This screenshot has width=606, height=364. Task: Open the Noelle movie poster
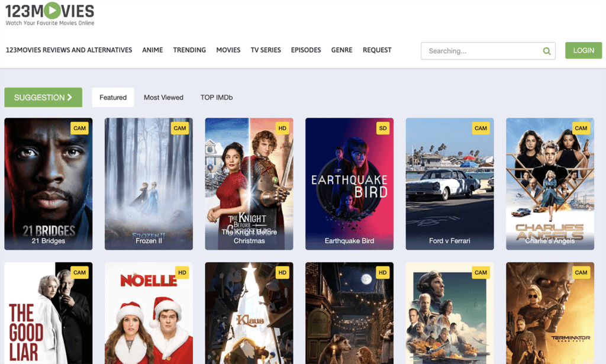(149, 313)
